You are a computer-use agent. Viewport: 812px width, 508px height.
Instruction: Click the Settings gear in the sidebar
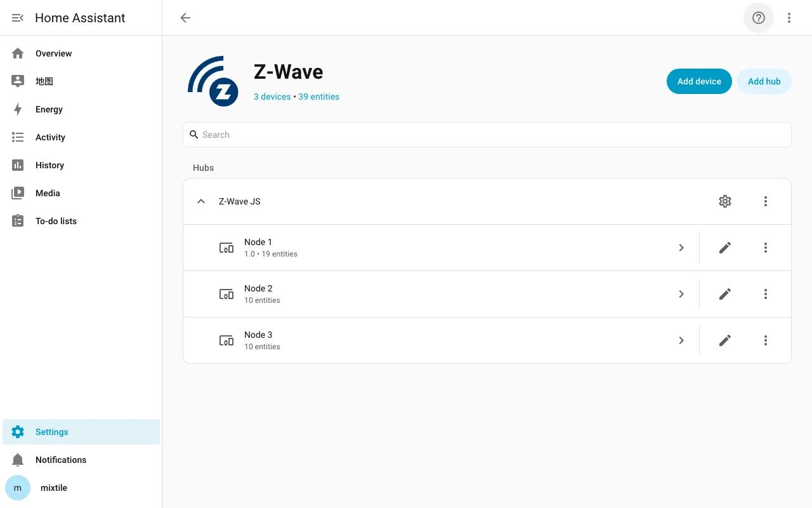[18, 432]
